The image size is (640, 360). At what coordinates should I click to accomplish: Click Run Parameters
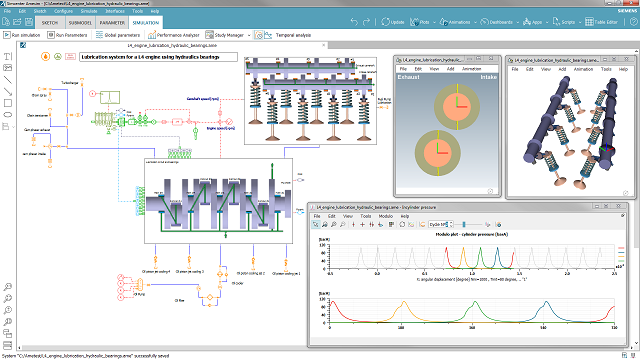pyautogui.click(x=67, y=35)
